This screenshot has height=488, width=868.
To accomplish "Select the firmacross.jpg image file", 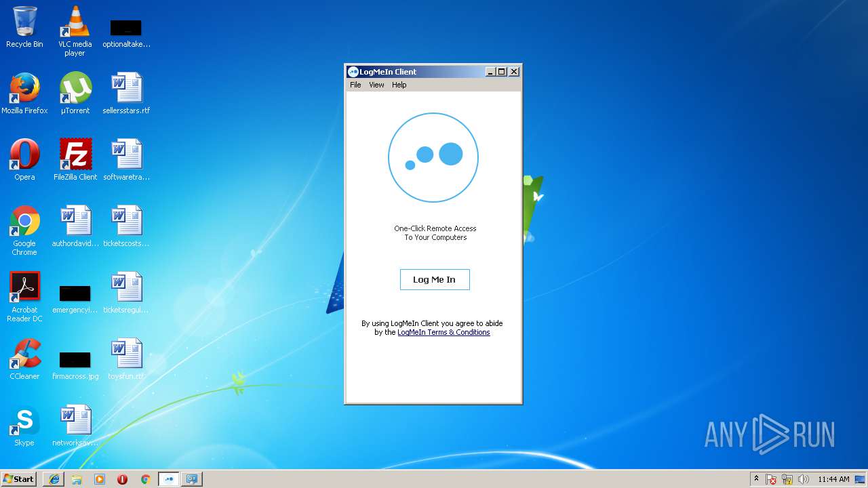I will point(75,365).
